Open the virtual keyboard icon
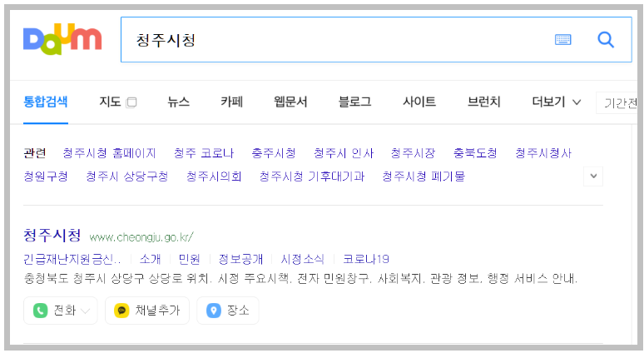644x353 pixels. click(562, 39)
